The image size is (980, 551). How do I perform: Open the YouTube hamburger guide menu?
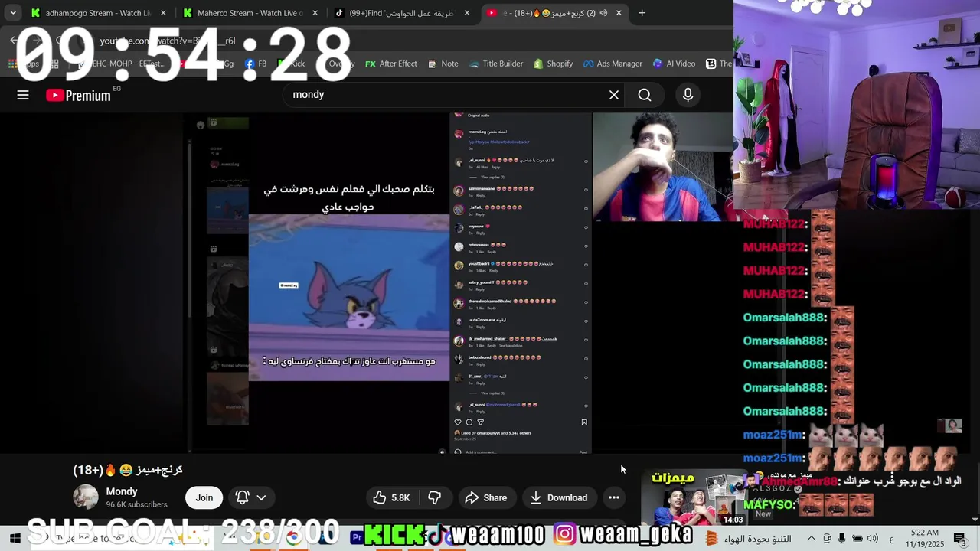tap(23, 95)
